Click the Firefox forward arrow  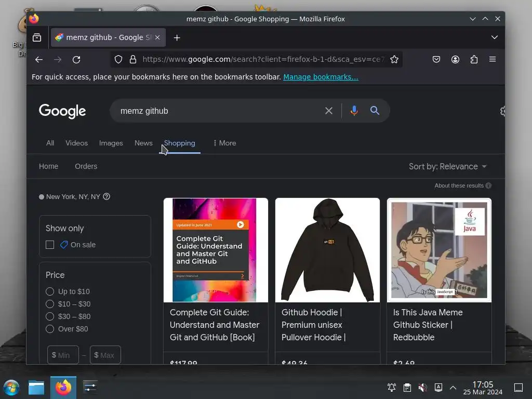58,60
